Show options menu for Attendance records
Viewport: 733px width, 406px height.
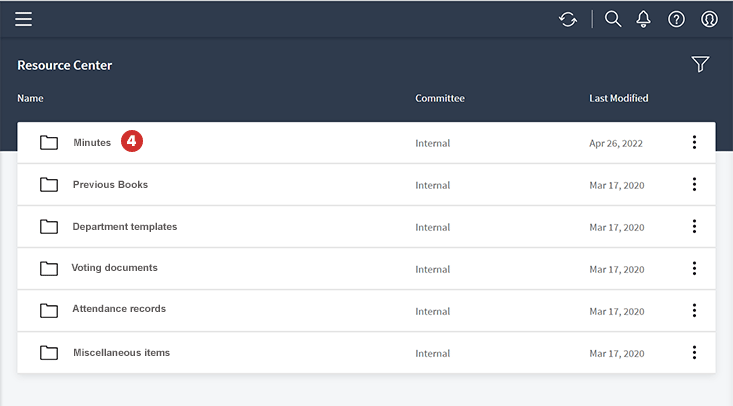(x=694, y=311)
